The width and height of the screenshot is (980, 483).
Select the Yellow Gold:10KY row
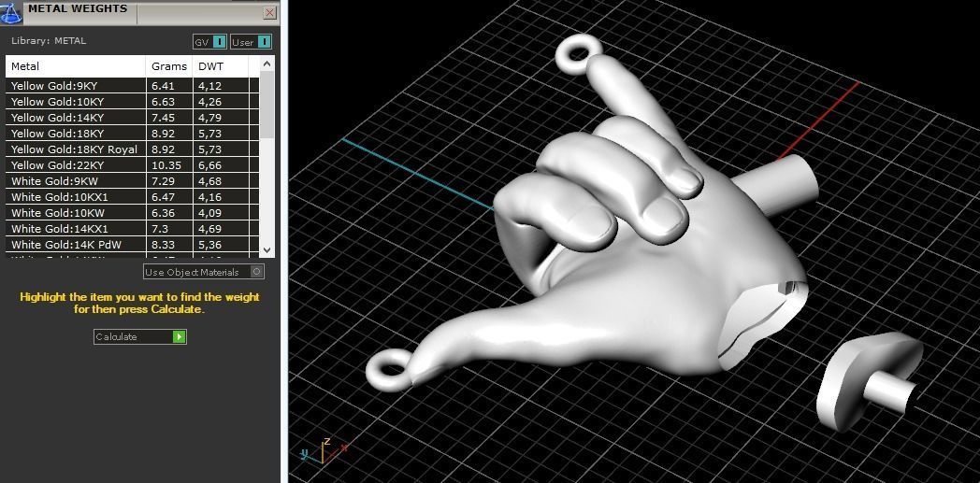(x=132, y=101)
